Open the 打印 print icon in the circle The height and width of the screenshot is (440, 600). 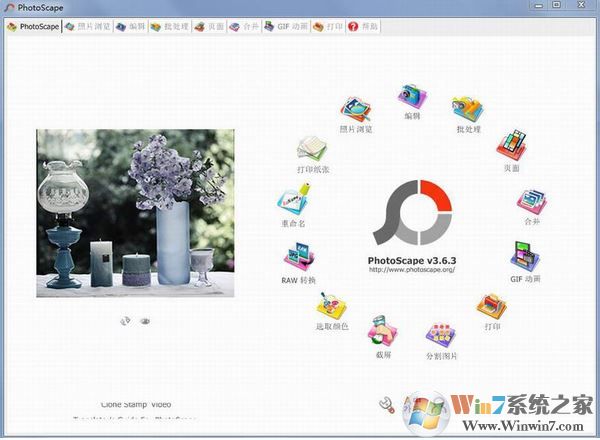[x=491, y=306]
